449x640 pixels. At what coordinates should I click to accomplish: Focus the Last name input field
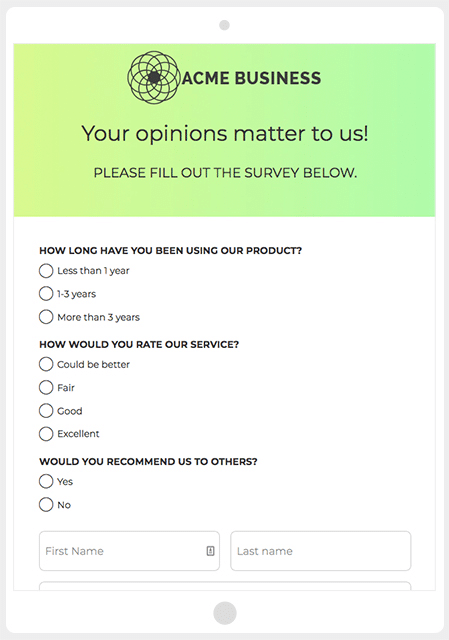point(320,551)
